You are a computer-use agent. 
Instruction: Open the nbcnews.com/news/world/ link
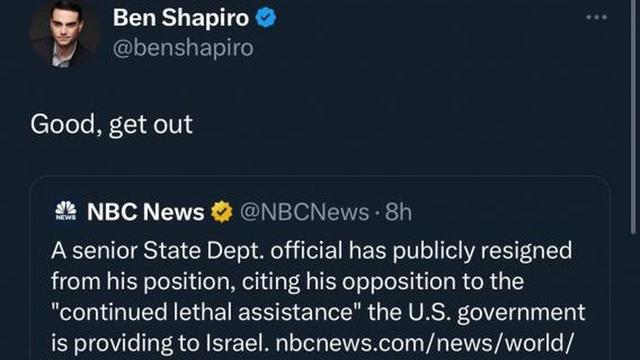point(424,343)
